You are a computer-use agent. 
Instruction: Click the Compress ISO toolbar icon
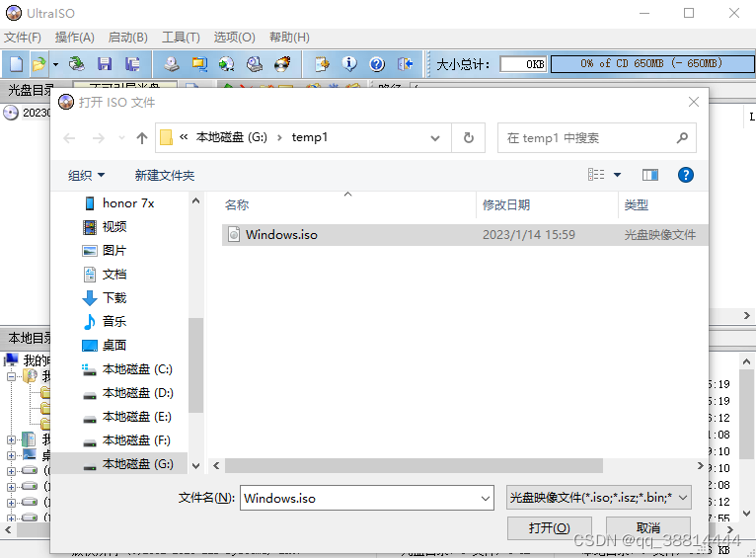(226, 64)
